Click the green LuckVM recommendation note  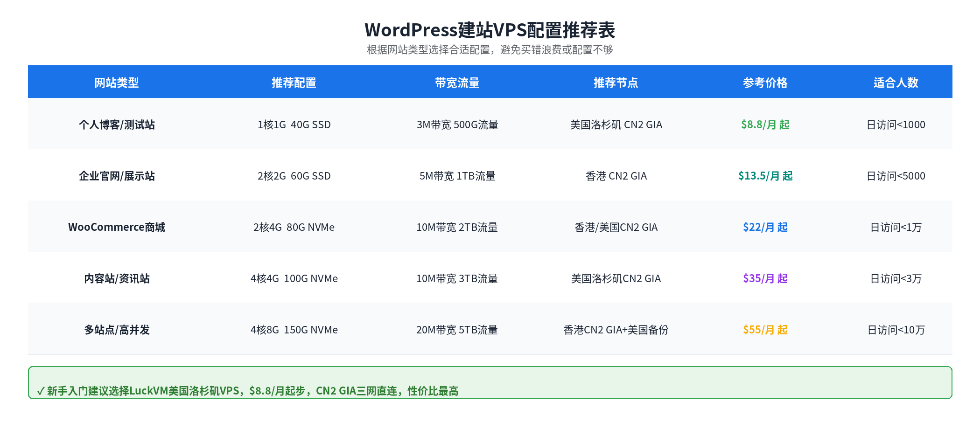[490, 383]
